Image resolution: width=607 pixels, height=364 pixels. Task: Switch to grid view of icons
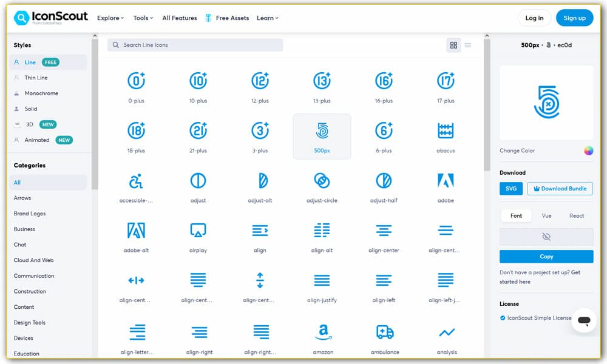coord(453,45)
